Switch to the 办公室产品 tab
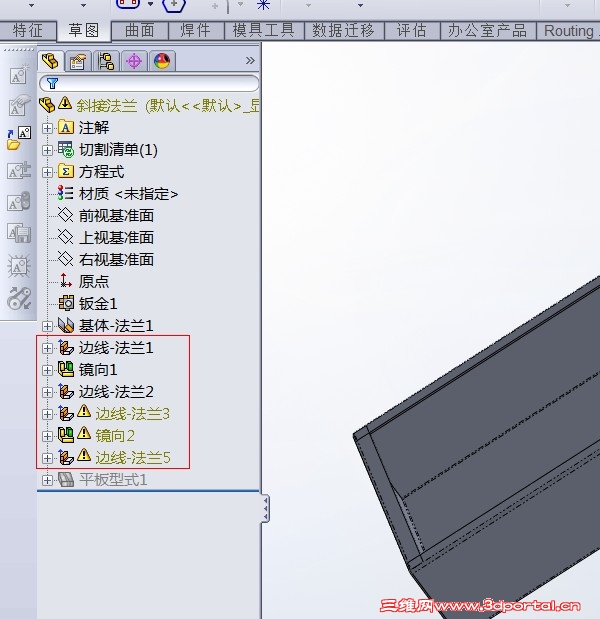Image resolution: width=600 pixels, height=619 pixels. 488,31
